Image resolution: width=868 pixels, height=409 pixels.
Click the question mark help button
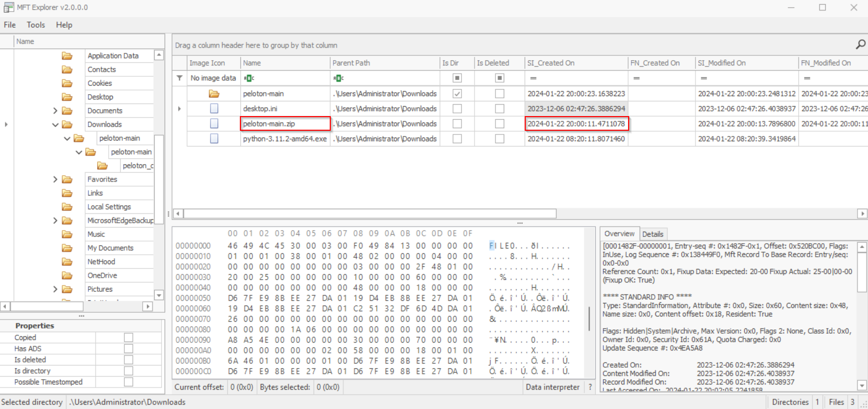pos(590,387)
